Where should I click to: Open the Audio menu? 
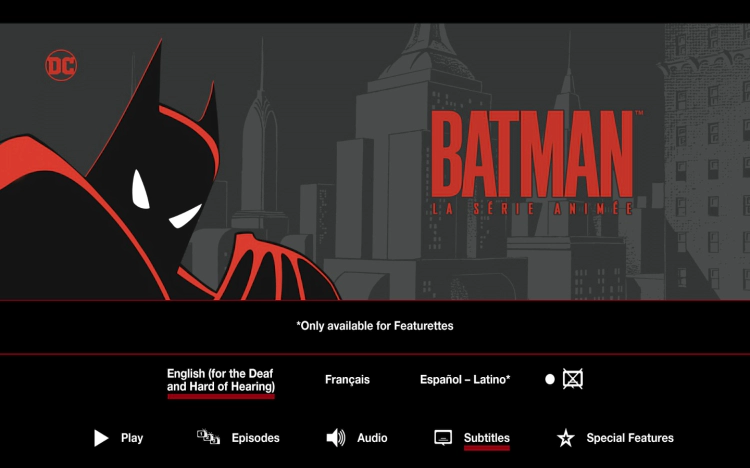372,438
